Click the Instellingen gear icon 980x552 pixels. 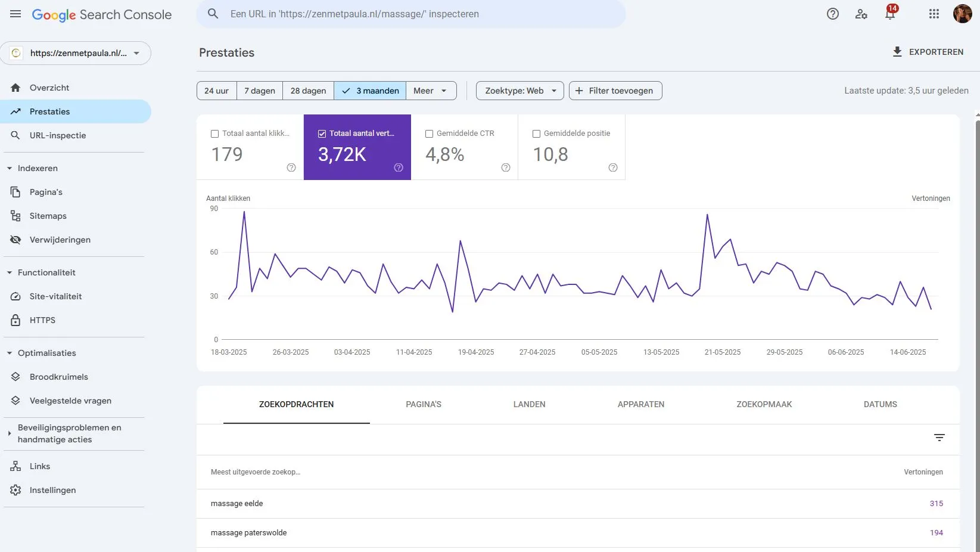coord(15,490)
